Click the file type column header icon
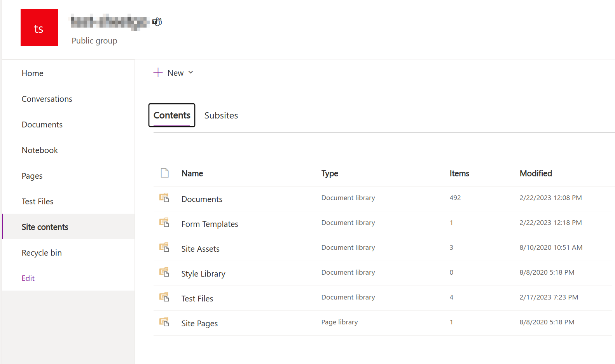 tap(165, 173)
